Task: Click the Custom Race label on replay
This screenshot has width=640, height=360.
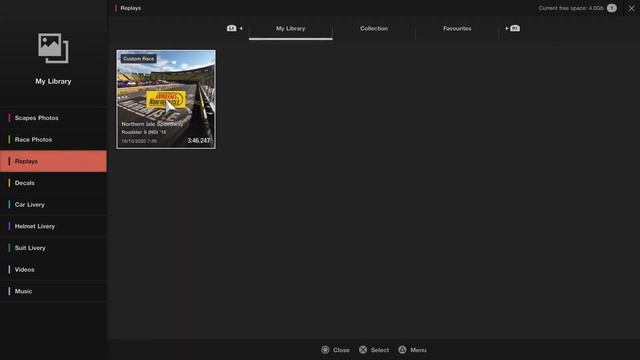Action: pos(138,59)
